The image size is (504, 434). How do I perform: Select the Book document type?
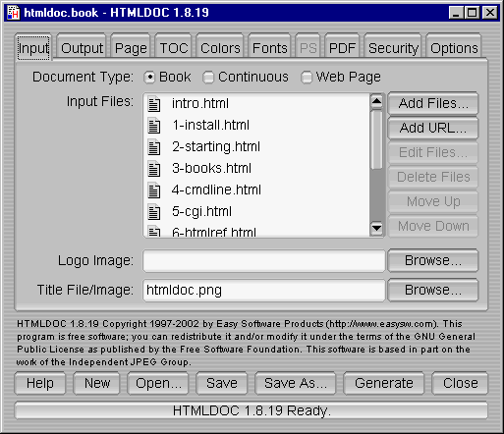[x=149, y=78]
